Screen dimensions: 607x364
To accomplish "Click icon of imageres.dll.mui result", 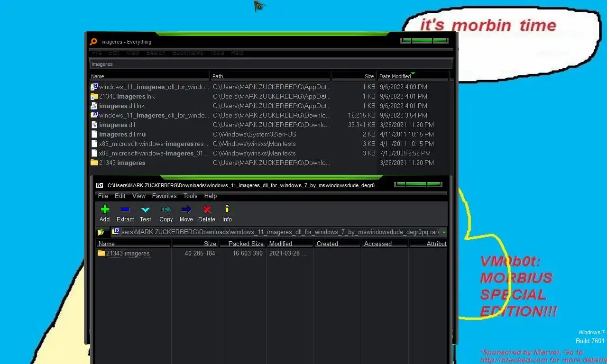I will [x=94, y=134].
